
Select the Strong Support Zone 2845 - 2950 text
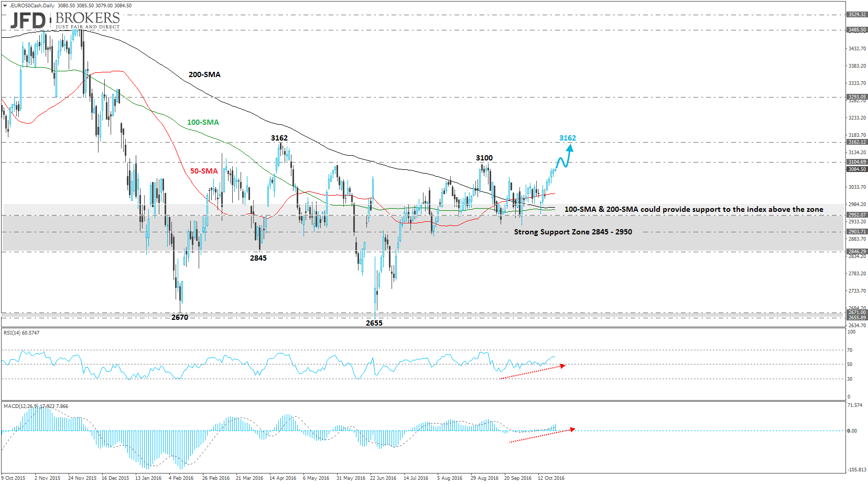pos(573,232)
